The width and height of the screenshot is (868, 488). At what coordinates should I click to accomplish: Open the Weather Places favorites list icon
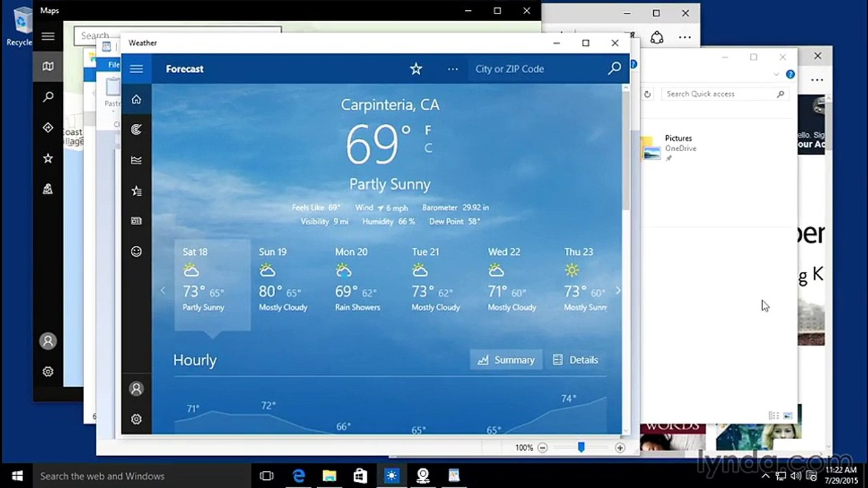point(136,190)
